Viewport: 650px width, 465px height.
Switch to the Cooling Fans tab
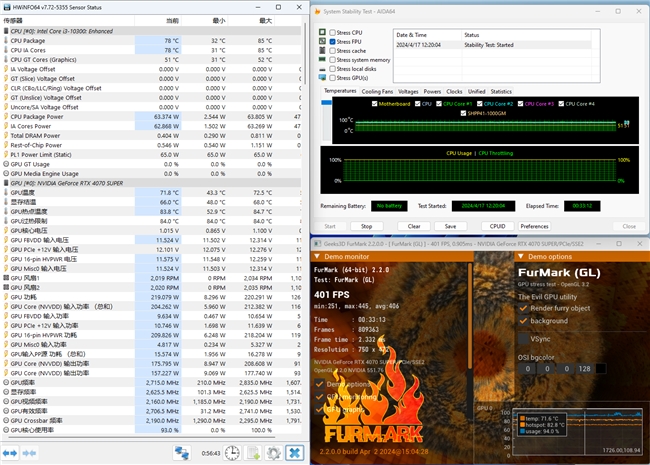(x=377, y=92)
